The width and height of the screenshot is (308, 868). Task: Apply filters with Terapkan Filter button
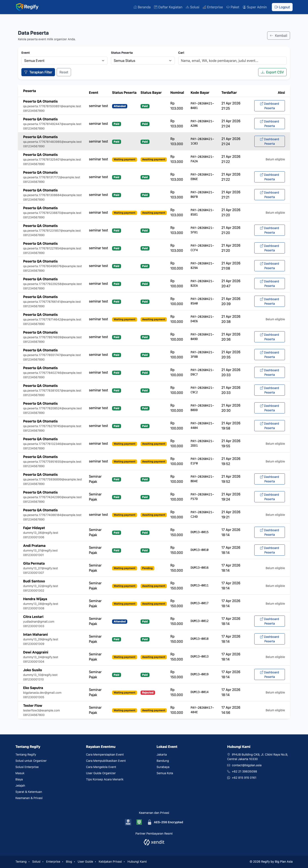38,72
